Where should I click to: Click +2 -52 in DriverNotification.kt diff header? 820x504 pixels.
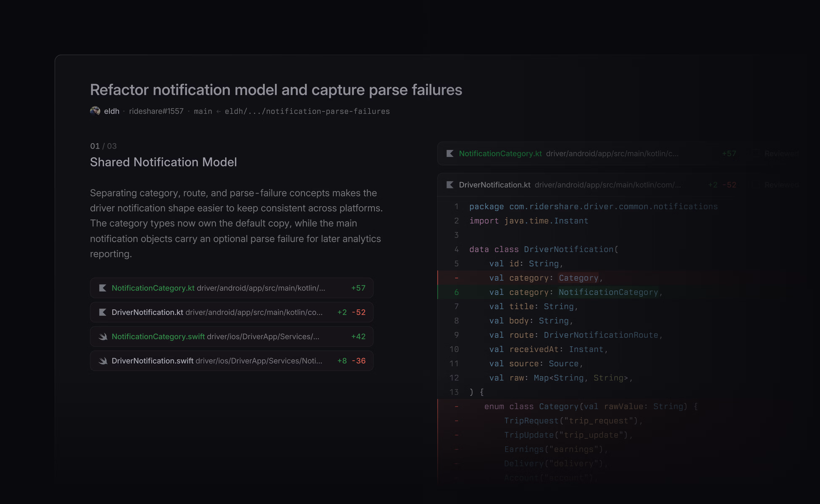coord(722,185)
